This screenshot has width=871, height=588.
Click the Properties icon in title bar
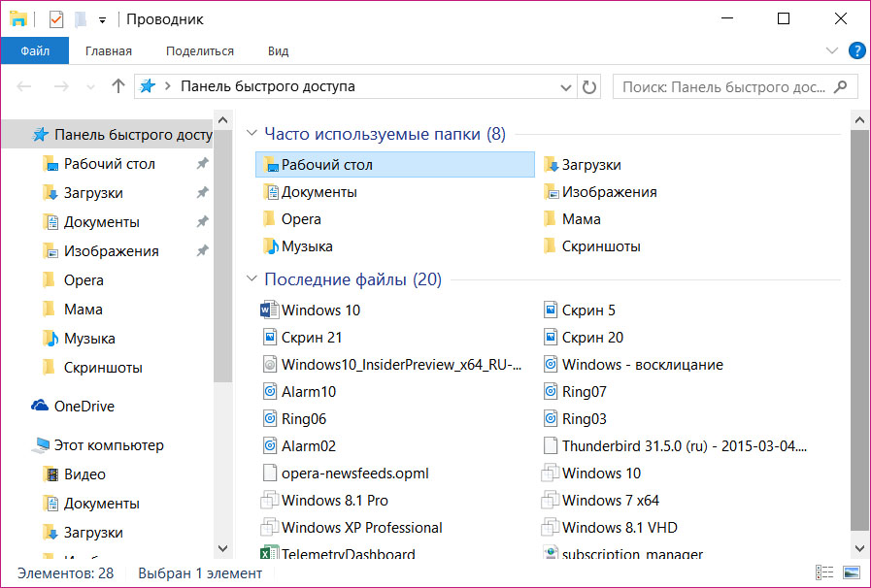(x=56, y=19)
